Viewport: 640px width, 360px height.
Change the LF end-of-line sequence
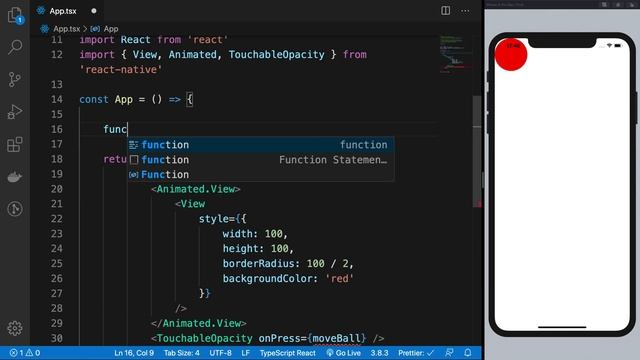point(245,353)
